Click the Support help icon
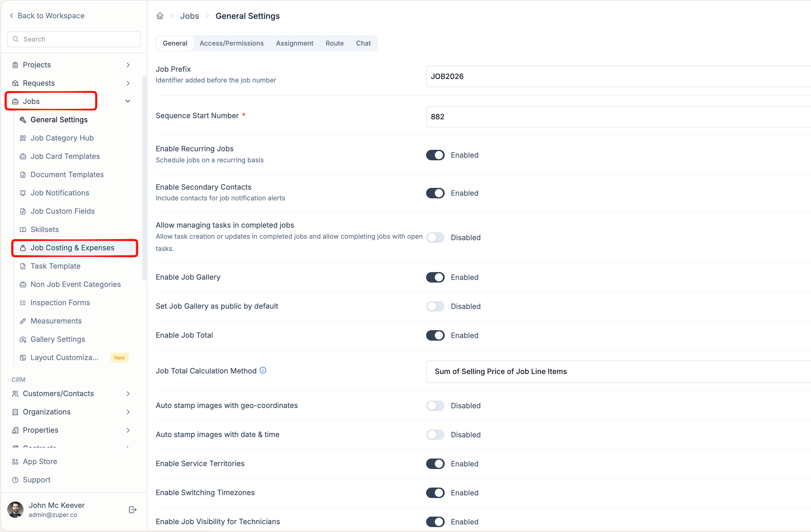 pos(15,480)
